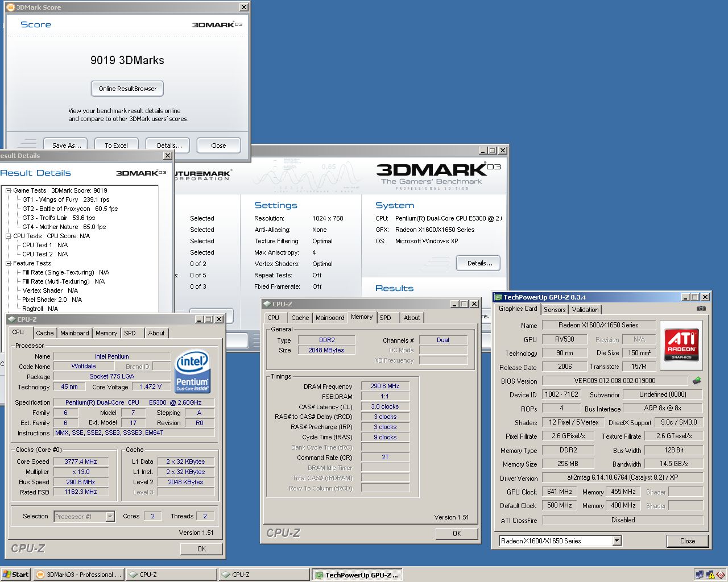Open the Radeon X1600/X1650 Series card dropdown
The width and height of the screenshot is (728, 582).
617,541
